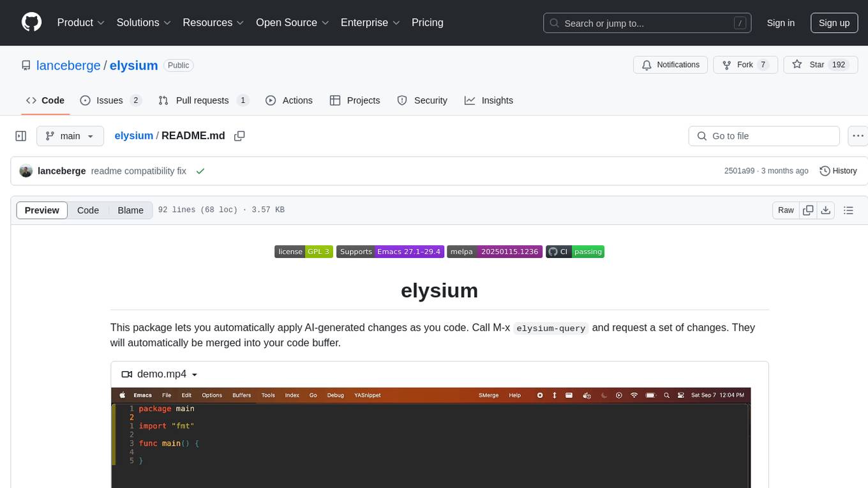Expand the Resources menu
The image size is (868, 488).
213,22
